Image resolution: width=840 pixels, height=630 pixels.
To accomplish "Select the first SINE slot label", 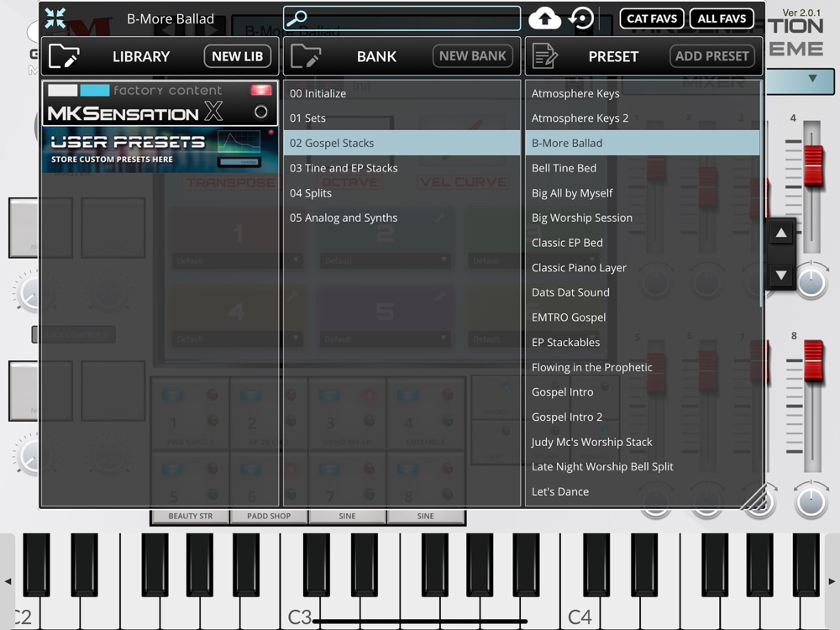I will coord(347,516).
